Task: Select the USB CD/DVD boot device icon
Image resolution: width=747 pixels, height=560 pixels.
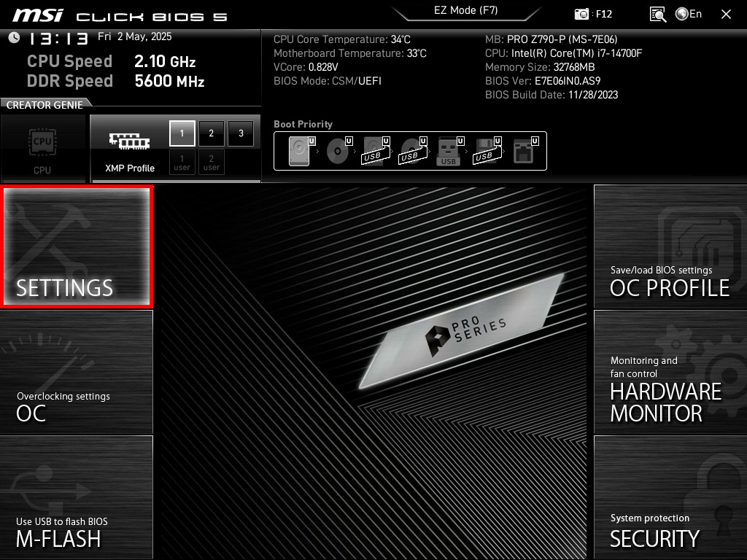Action: click(413, 150)
